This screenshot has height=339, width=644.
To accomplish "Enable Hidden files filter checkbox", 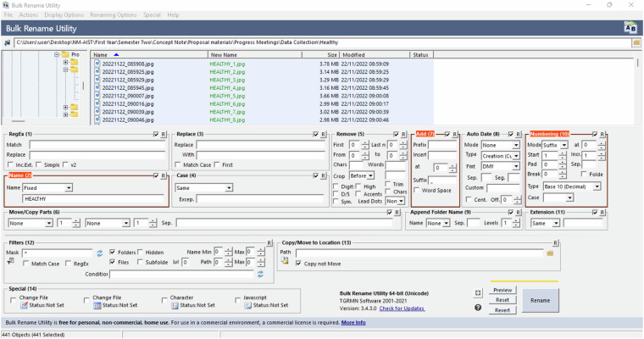I will pos(140,253).
